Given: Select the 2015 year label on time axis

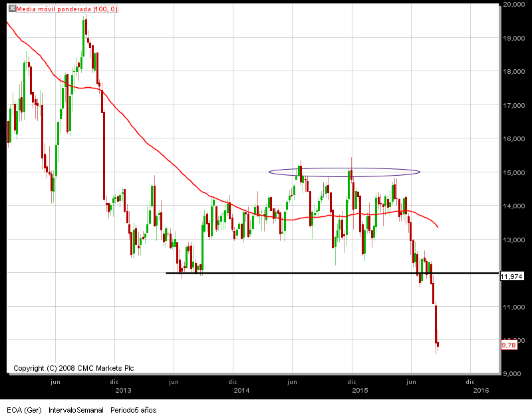Looking at the screenshot, I should (360, 390).
